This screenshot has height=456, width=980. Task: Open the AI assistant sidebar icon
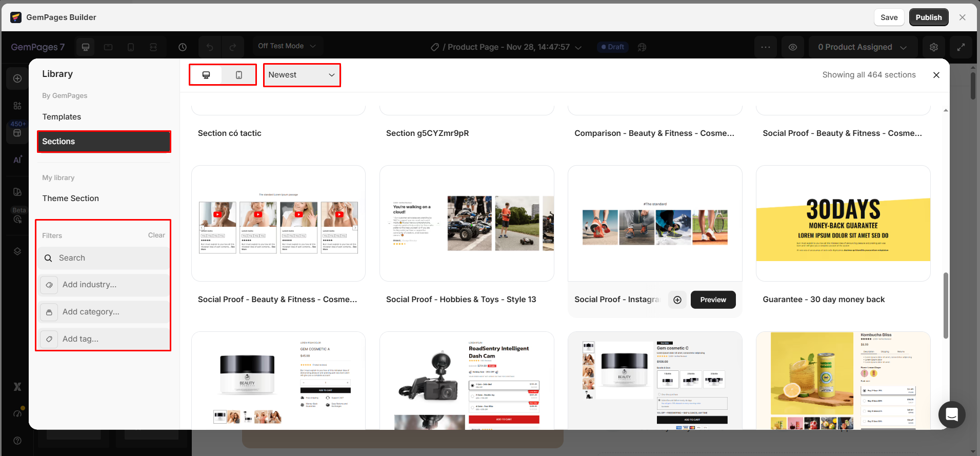coord(17,160)
